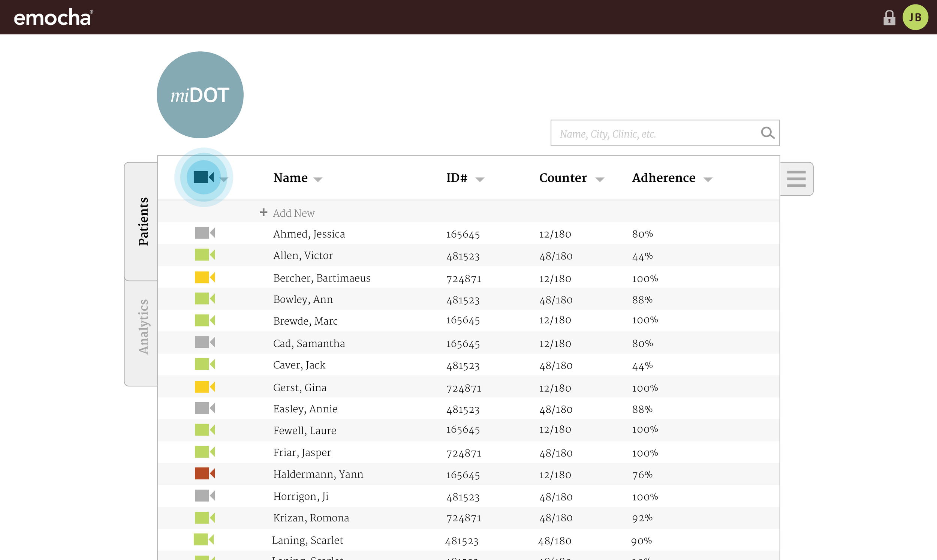The image size is (937, 560).
Task: Click gray video icon for Easley, Annie
Action: pos(205,408)
